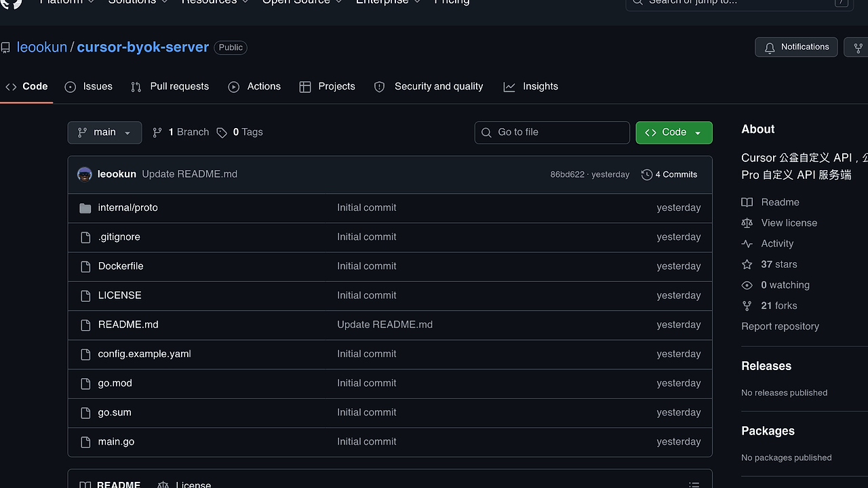Click Report repository link
868x488 pixels.
pyautogui.click(x=780, y=326)
